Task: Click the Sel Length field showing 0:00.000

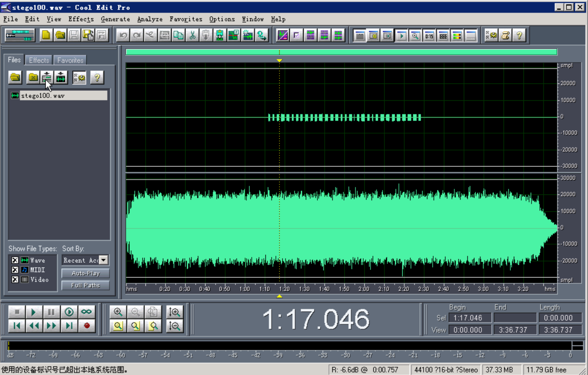Action: (560, 318)
